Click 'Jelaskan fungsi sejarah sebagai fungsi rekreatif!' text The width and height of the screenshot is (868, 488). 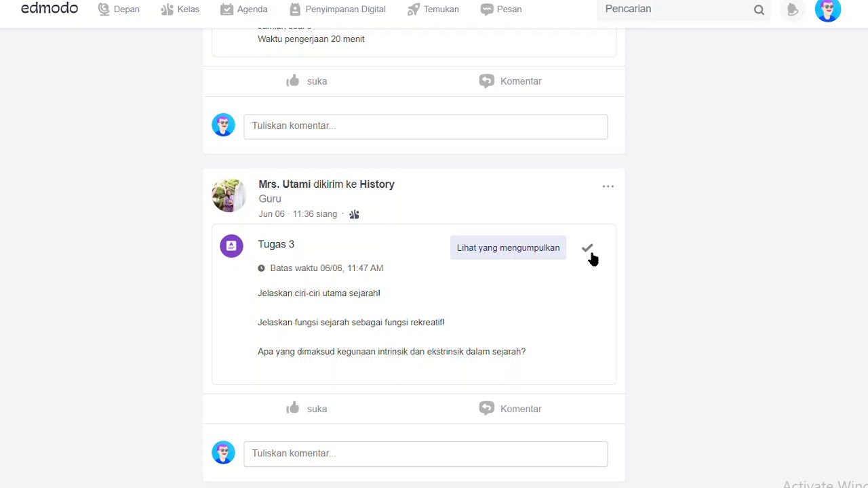click(351, 323)
